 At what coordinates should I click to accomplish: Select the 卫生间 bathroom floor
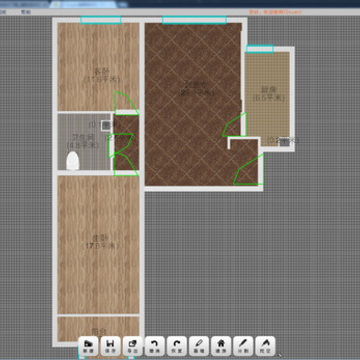point(84,142)
